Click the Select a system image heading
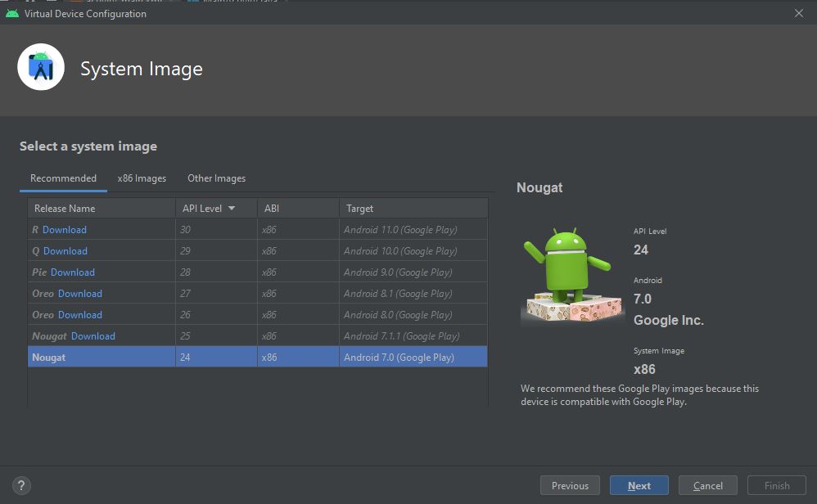Screen dimensions: 817x504 pos(88,146)
